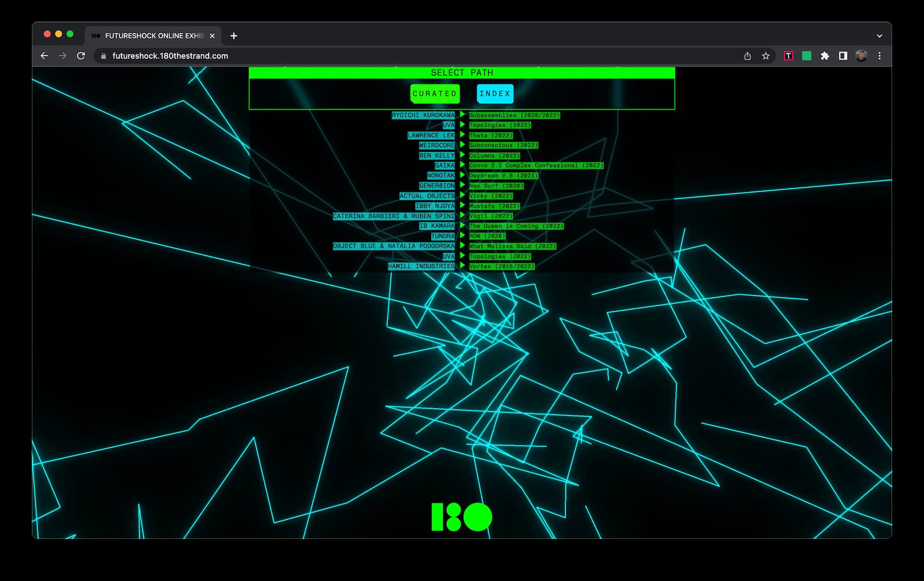Select artist Weirdcore

tap(437, 145)
